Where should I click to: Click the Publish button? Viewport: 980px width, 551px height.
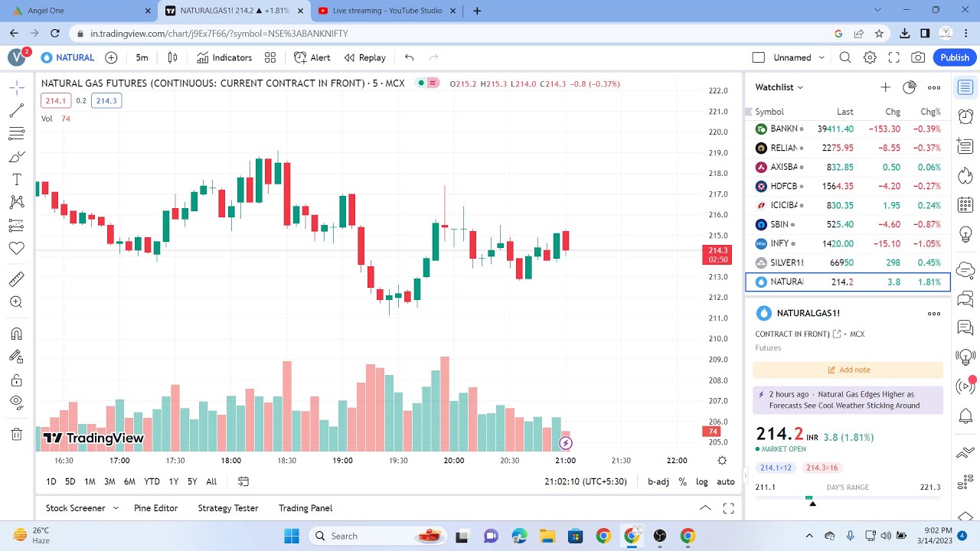click(955, 57)
